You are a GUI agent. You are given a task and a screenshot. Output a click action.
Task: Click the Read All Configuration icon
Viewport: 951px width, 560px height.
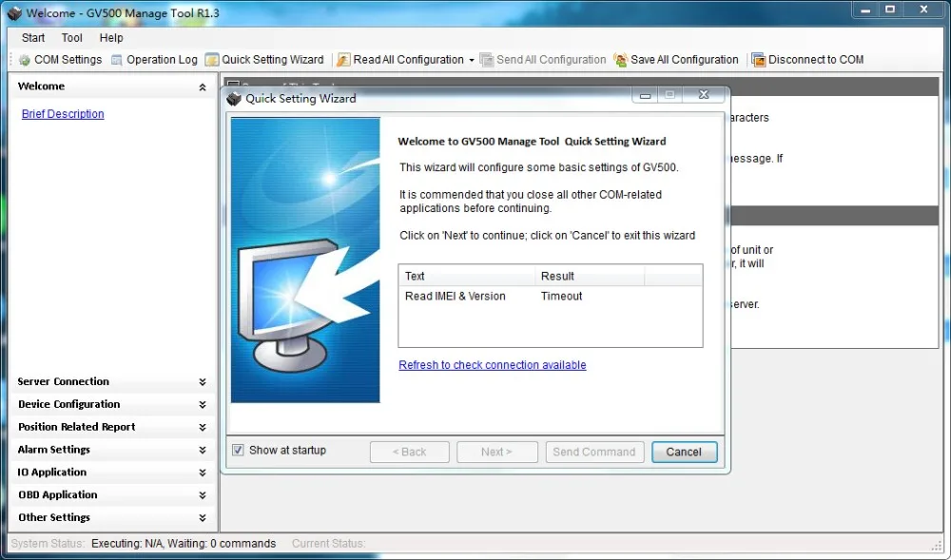[343, 60]
